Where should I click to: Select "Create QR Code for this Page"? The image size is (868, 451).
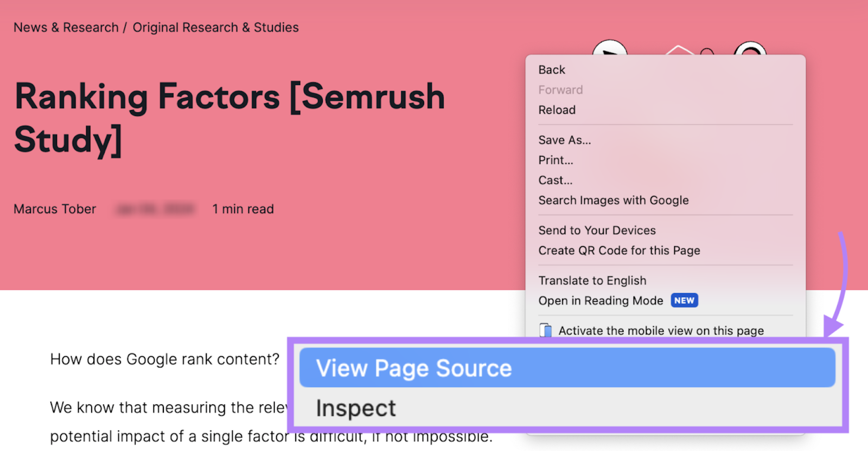[x=620, y=250]
